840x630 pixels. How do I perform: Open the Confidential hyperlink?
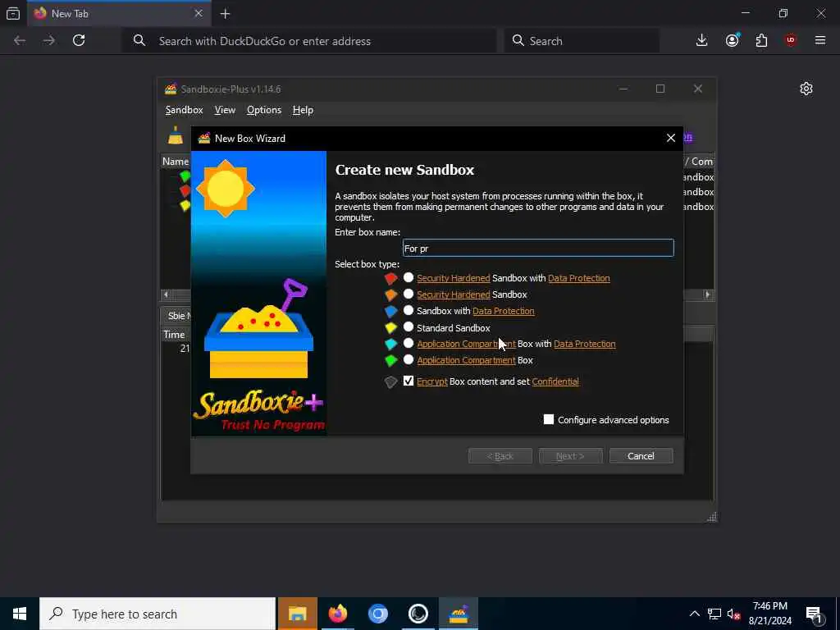[555, 381]
